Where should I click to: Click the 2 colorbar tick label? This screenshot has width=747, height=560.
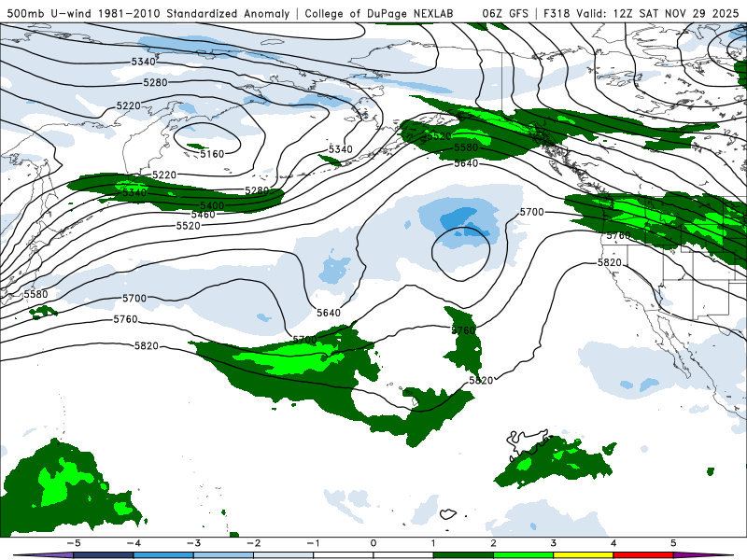[494, 543]
